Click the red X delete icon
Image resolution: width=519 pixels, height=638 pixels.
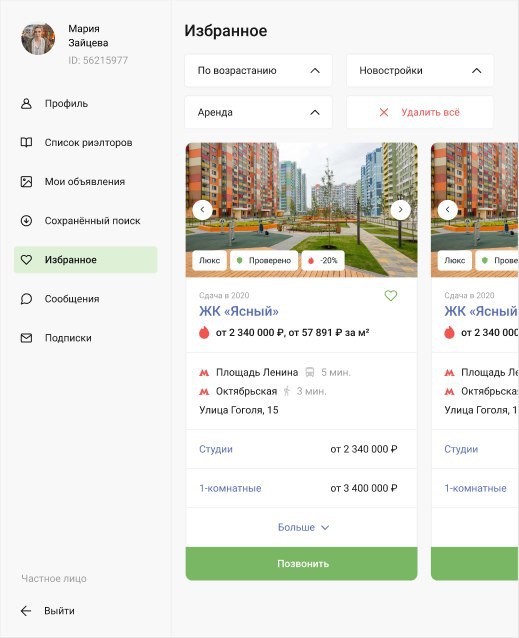[384, 112]
